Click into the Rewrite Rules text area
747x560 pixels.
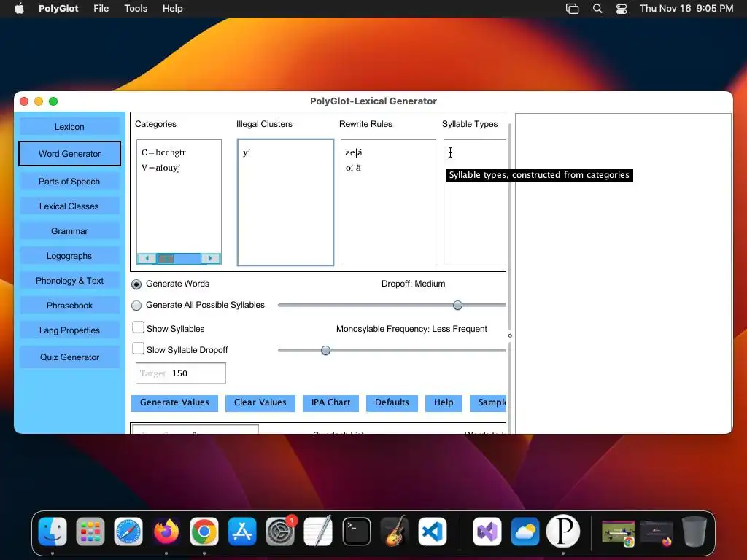tap(388, 202)
